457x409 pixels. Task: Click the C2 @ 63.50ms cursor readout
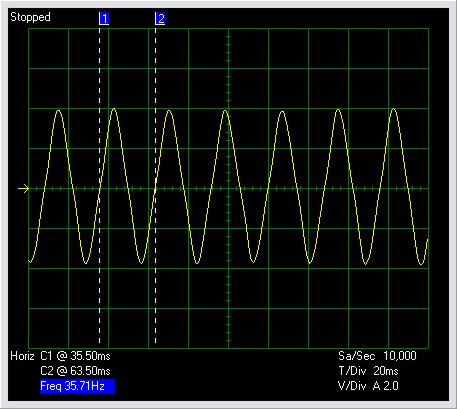(x=75, y=371)
